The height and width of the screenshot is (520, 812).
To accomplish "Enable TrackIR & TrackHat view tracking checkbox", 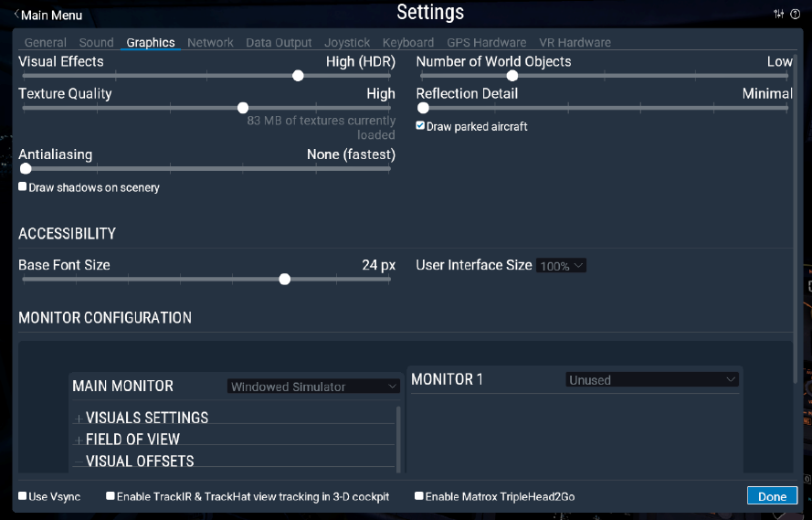I will (x=111, y=496).
